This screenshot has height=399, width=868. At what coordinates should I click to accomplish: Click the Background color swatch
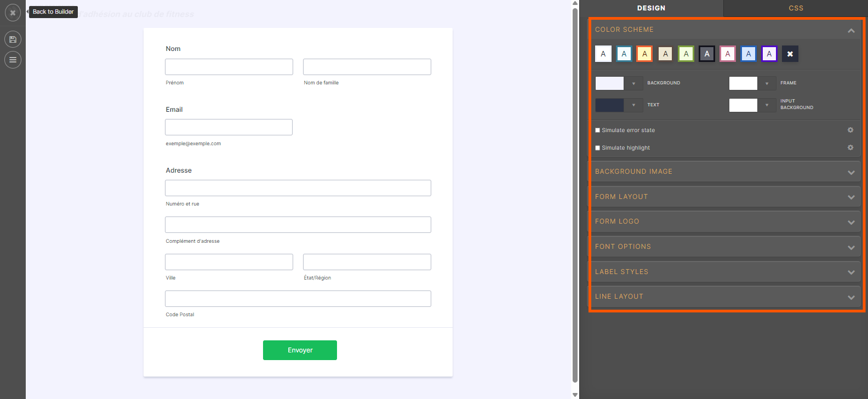click(x=609, y=83)
